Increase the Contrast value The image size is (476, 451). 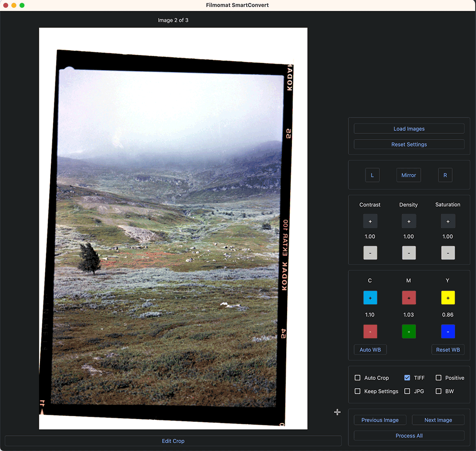[370, 221]
